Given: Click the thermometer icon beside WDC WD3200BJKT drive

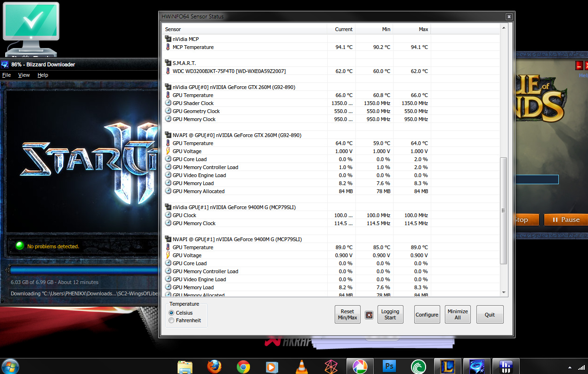Looking at the screenshot, I should click(x=168, y=71).
